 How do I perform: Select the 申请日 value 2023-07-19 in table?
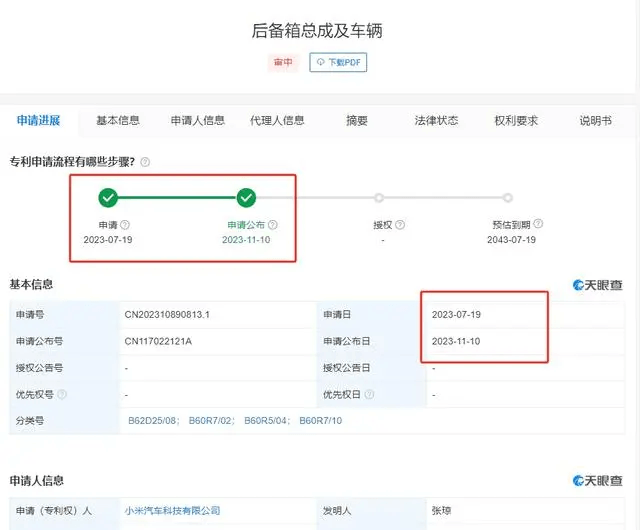456,314
